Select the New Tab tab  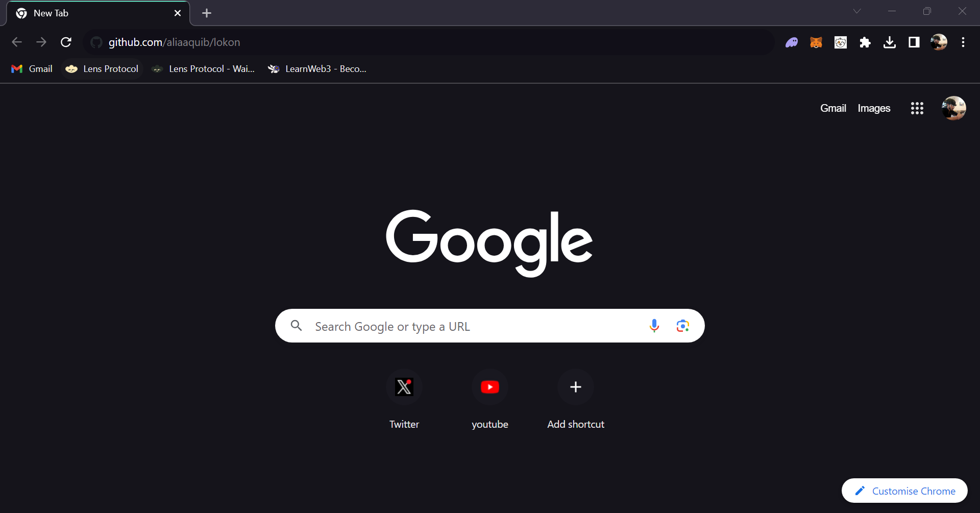(98, 13)
